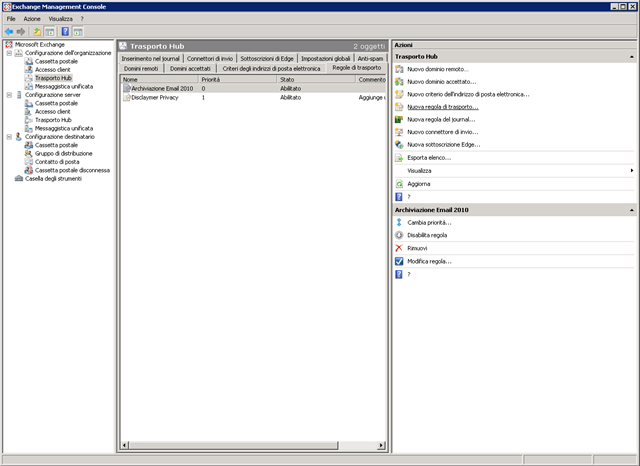Click the Archiviazione Email 2010 rule icon

[127, 88]
